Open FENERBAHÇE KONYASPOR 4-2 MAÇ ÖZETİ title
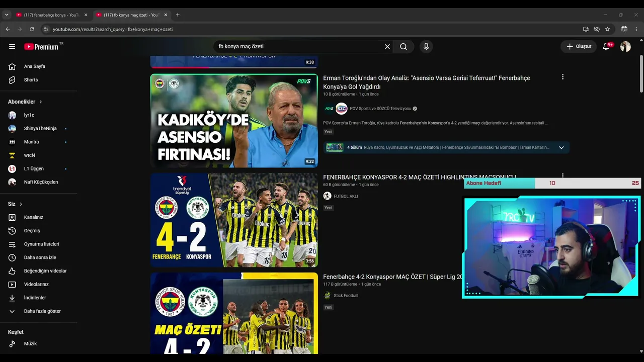The height and width of the screenshot is (362, 644). tap(419, 177)
